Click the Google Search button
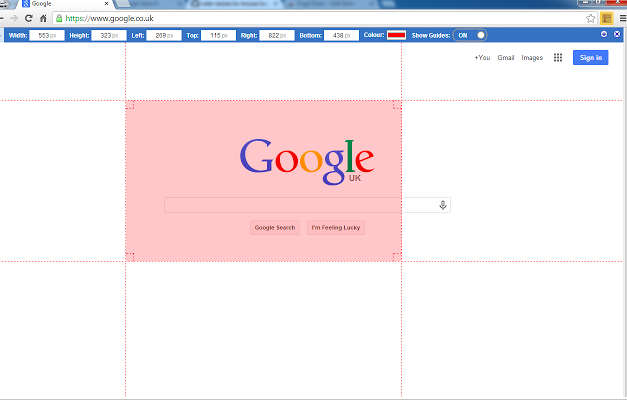This screenshot has height=400, width=627. tap(275, 228)
